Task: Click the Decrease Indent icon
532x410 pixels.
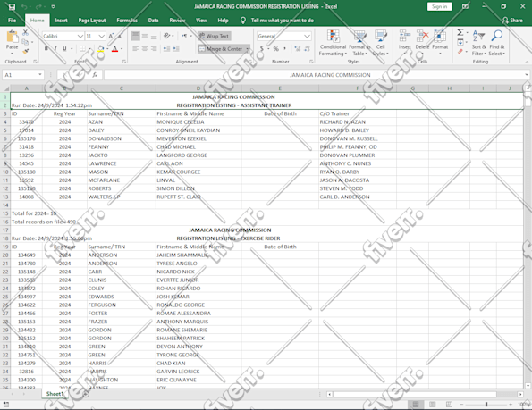Action: (x=166, y=49)
